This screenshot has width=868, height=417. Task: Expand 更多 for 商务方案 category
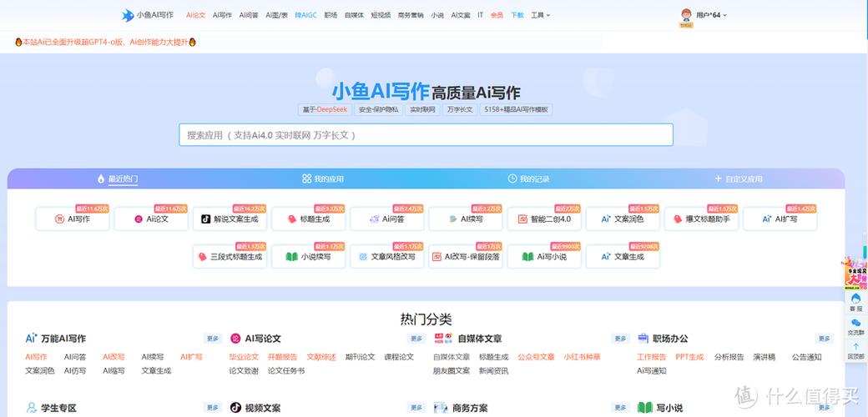[x=620, y=408]
